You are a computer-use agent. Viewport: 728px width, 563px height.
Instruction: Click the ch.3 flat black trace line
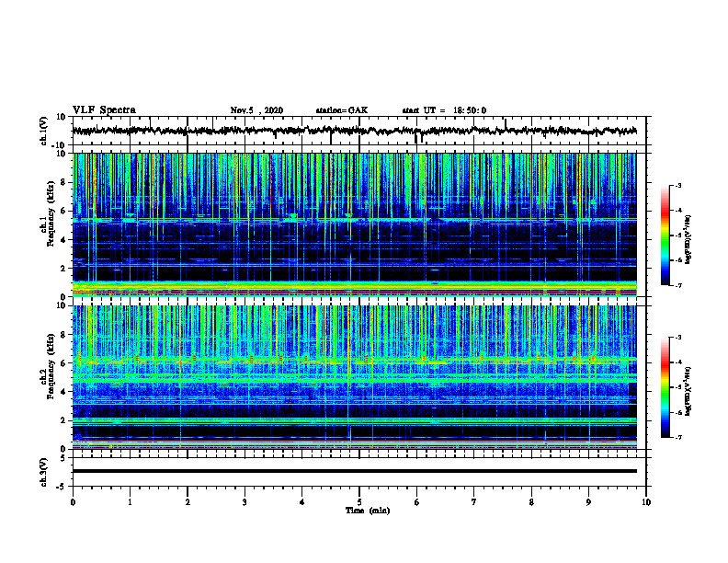pos(355,471)
